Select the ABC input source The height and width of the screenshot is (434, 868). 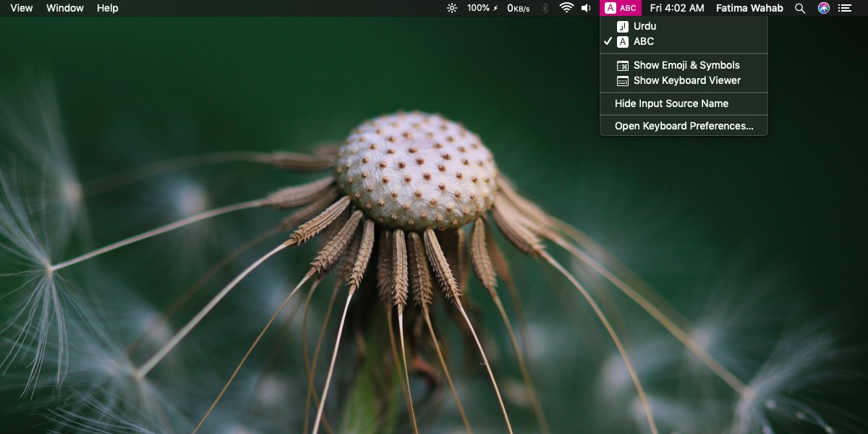pos(684,41)
